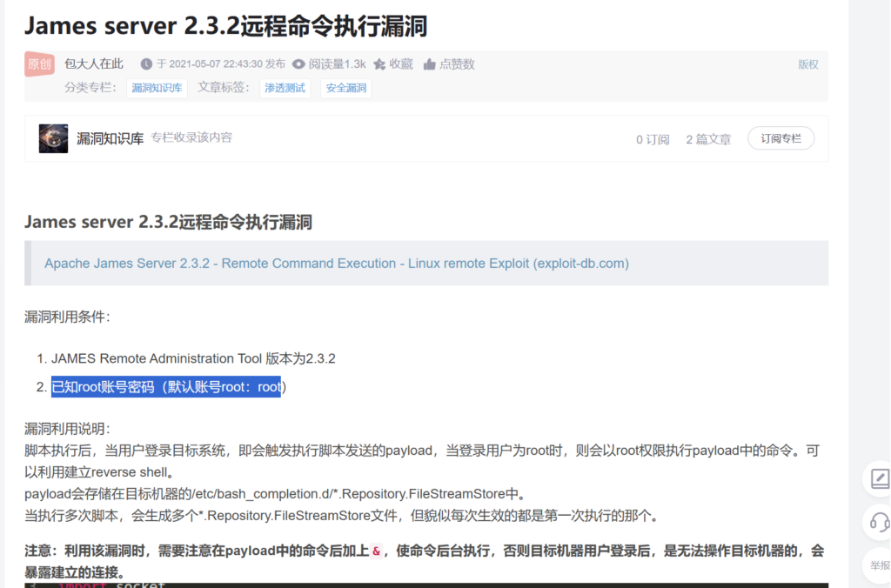Click the 举报 report button on sidebar
Viewport: 891px width, 588px height.
(x=880, y=565)
